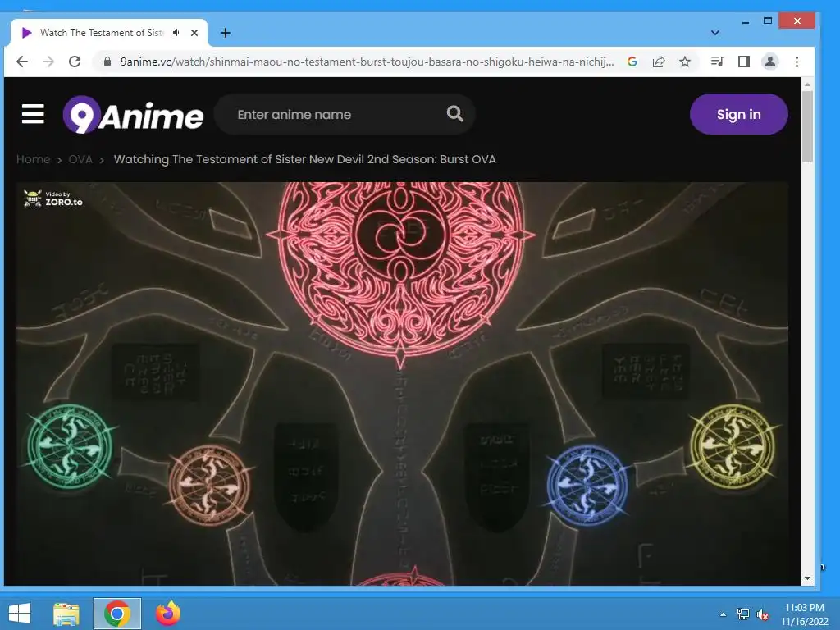Expand the tab search chevron
840x630 pixels.
tap(715, 33)
